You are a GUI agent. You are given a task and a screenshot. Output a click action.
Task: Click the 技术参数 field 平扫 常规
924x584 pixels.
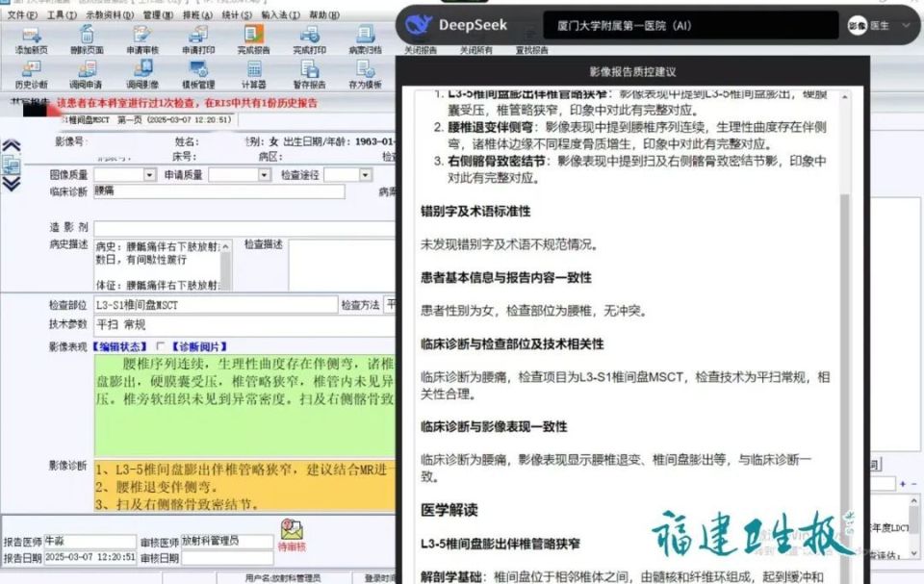(x=245, y=324)
